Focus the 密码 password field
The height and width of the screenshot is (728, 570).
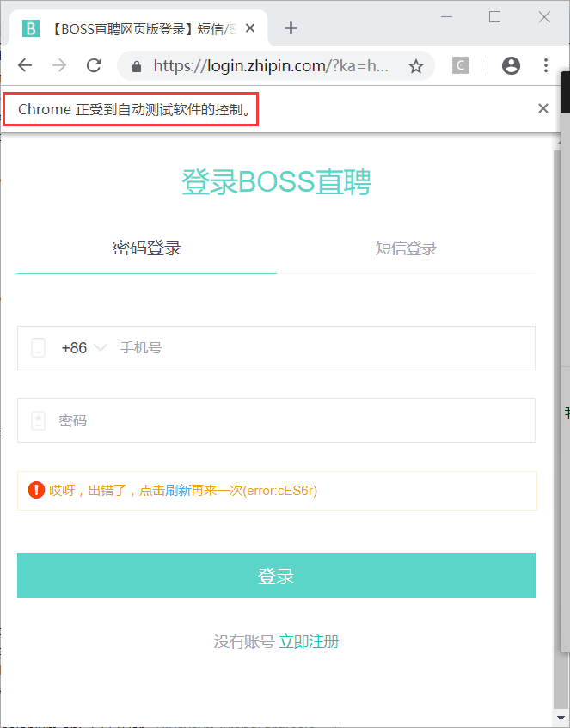(292, 421)
